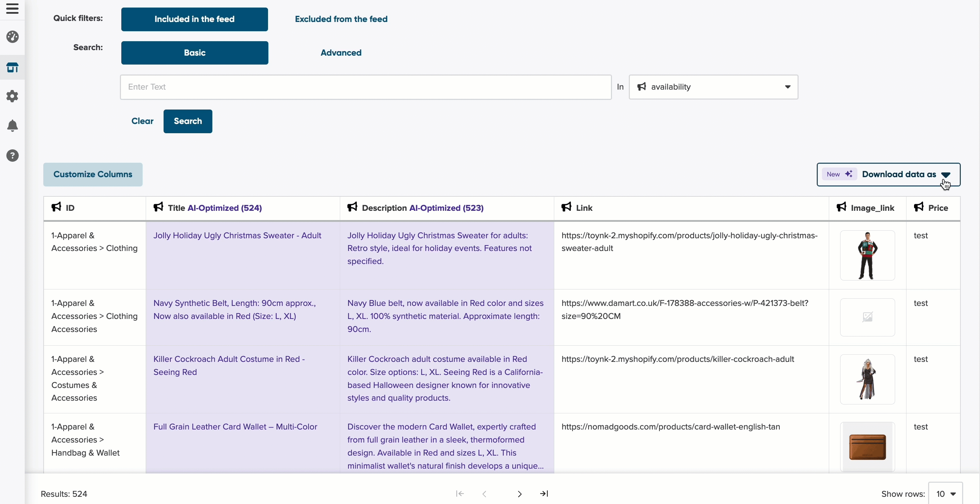Click the Clear link
Viewport: 980px width, 504px height.
pos(142,121)
